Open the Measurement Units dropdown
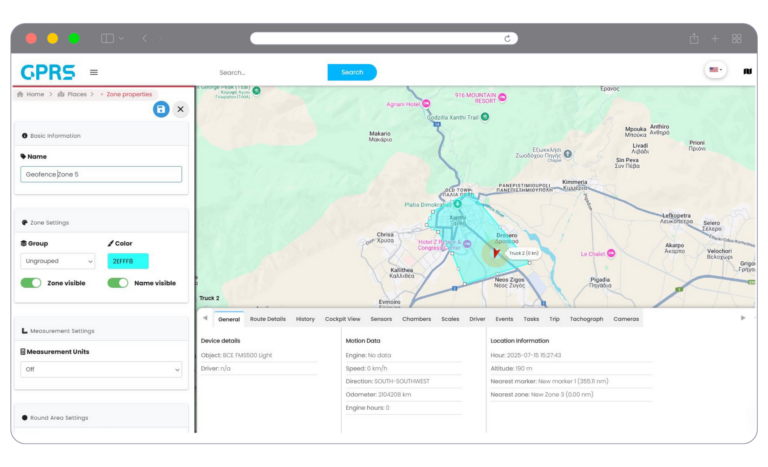This screenshot has width=768, height=467. tap(101, 369)
